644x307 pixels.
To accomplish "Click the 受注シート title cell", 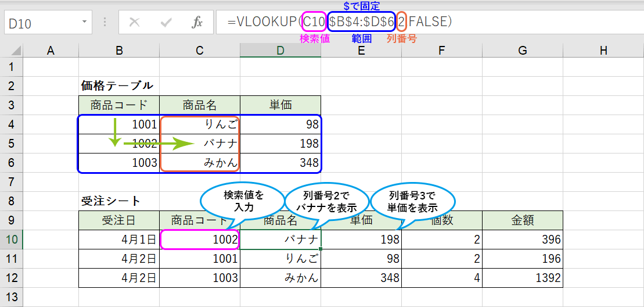I will click(119, 201).
